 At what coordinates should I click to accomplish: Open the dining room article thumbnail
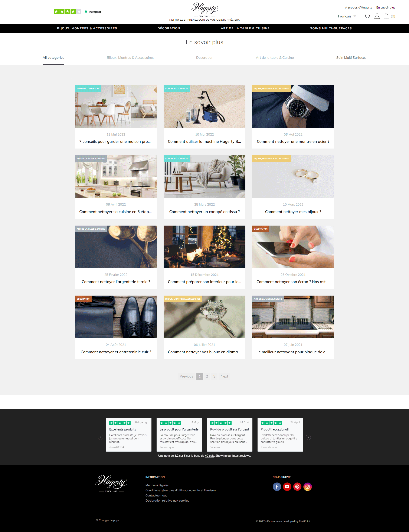point(116,106)
